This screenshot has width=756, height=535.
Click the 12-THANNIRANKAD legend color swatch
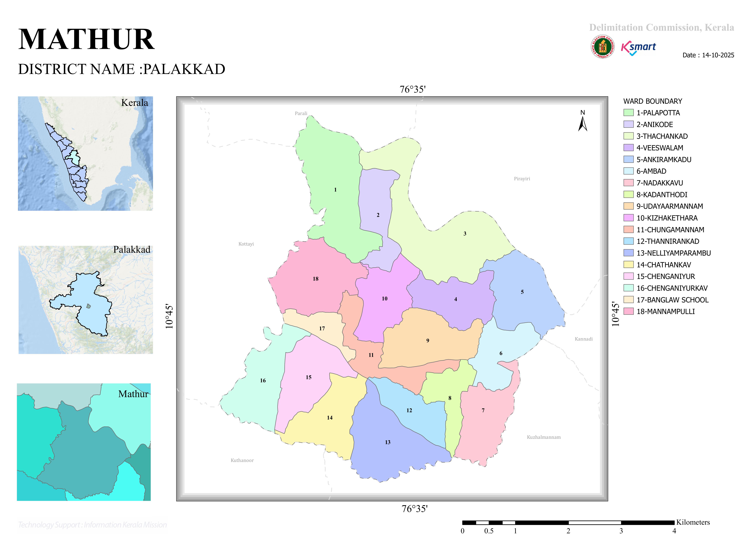click(628, 241)
